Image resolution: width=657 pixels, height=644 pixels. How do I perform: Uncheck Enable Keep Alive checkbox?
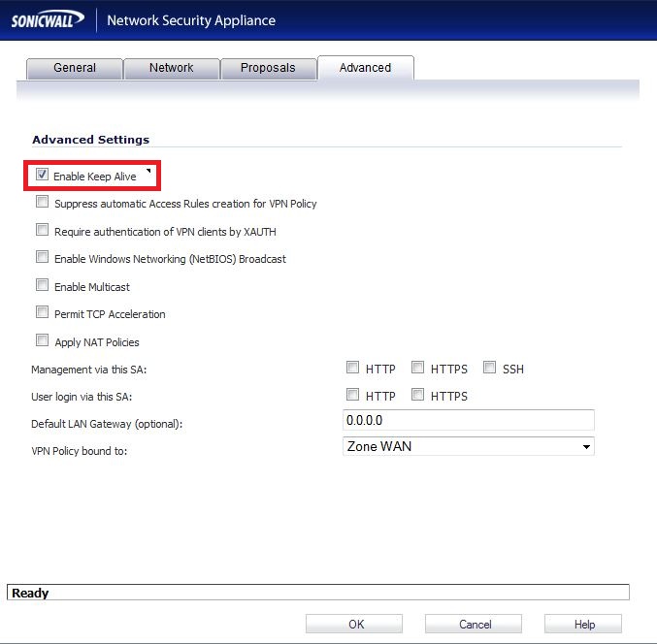(x=42, y=176)
